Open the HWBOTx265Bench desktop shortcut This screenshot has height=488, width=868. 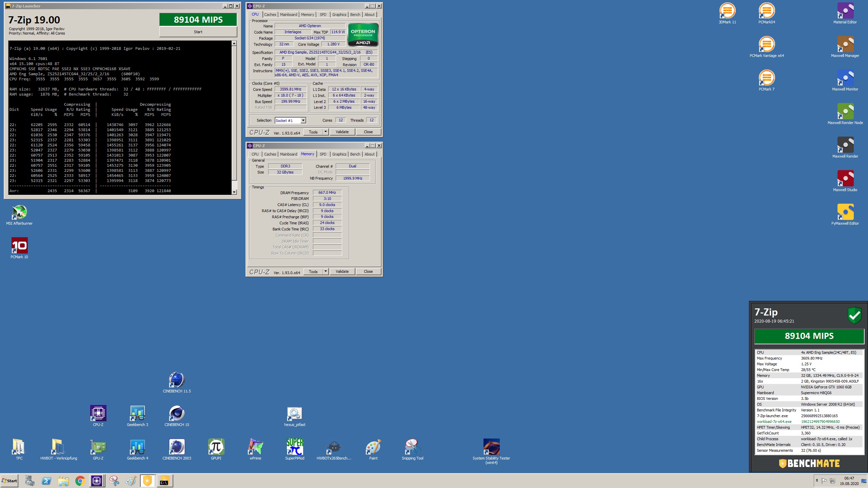tap(334, 450)
